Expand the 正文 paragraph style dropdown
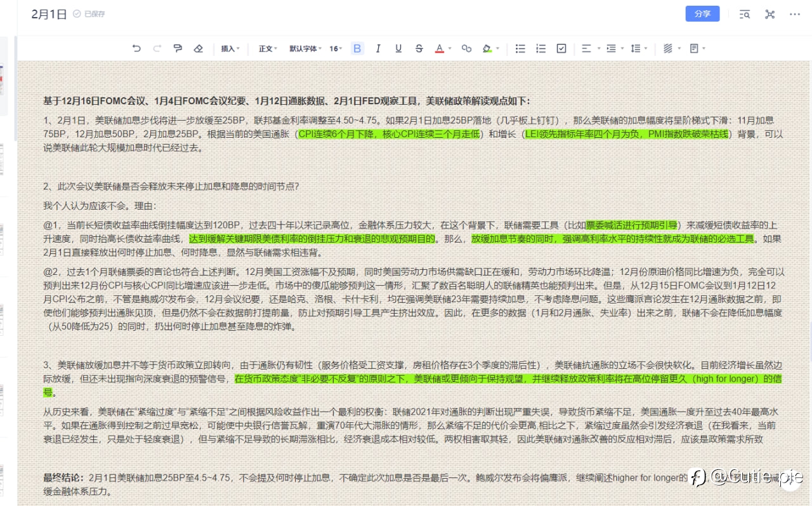This screenshot has width=812, height=506. [x=268, y=48]
